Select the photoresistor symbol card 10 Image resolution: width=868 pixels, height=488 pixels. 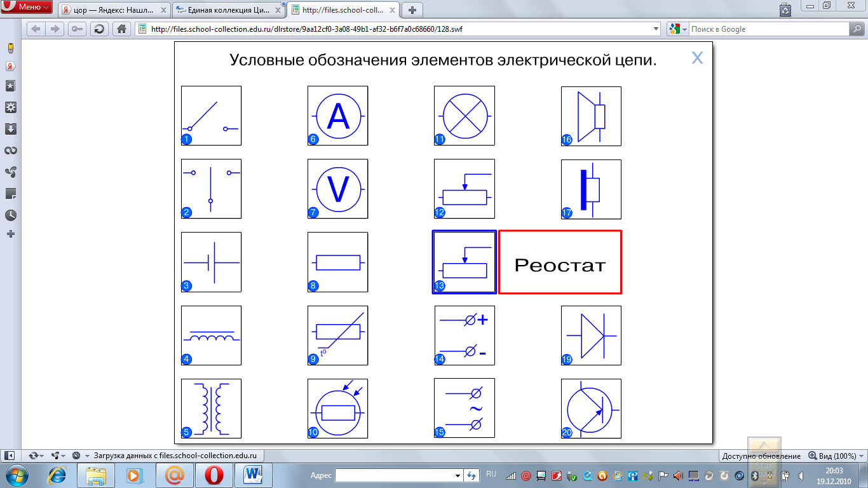click(337, 409)
